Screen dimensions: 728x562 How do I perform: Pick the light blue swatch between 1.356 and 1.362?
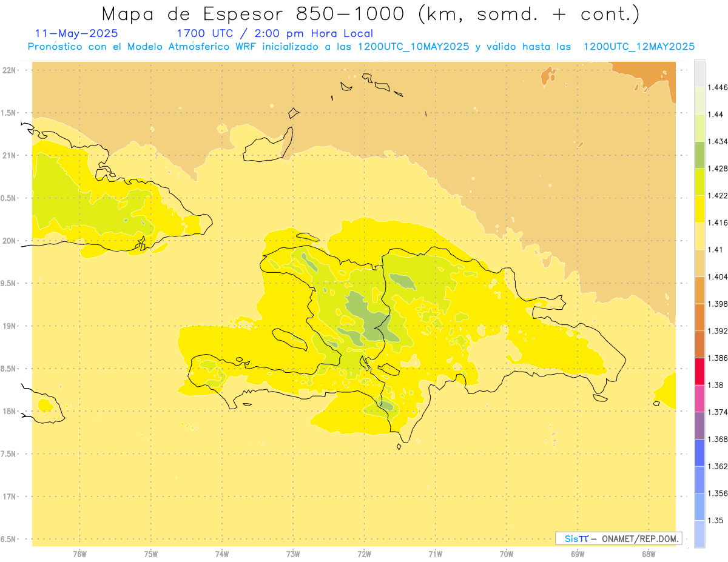pyautogui.click(x=699, y=480)
